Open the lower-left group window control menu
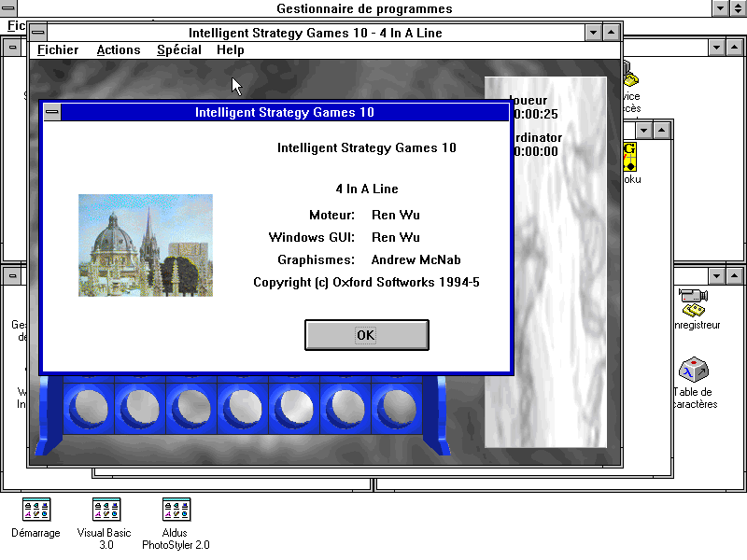Screen dimensions: 747x560 coord(12,275)
